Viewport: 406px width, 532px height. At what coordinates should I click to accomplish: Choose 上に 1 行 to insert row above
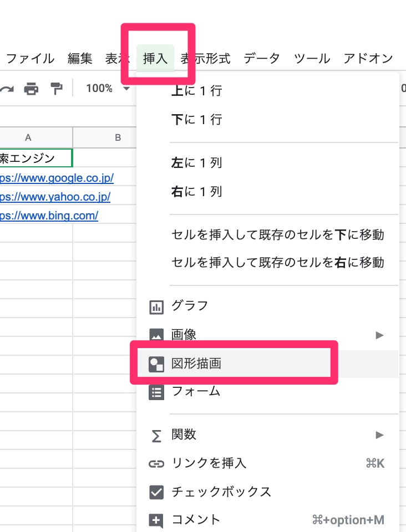197,91
